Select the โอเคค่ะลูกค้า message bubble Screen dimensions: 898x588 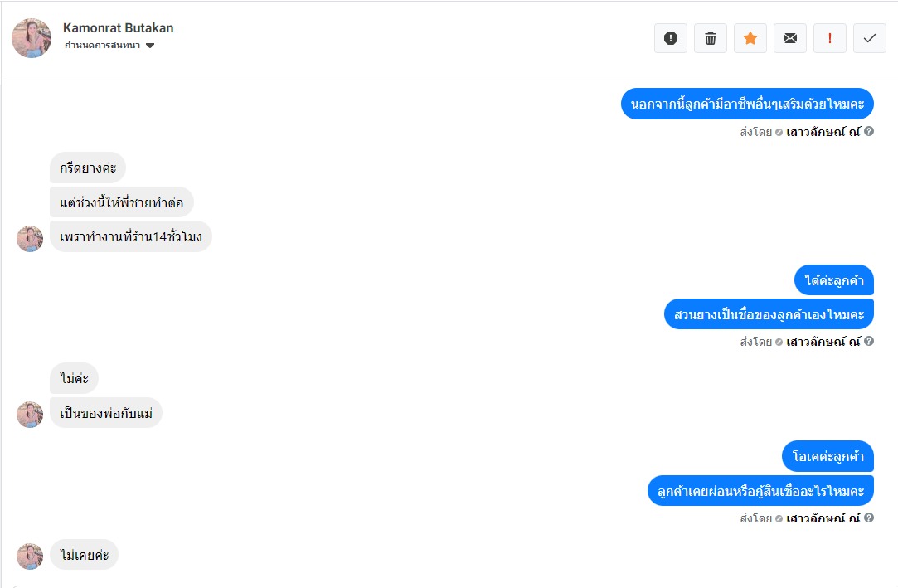828,456
